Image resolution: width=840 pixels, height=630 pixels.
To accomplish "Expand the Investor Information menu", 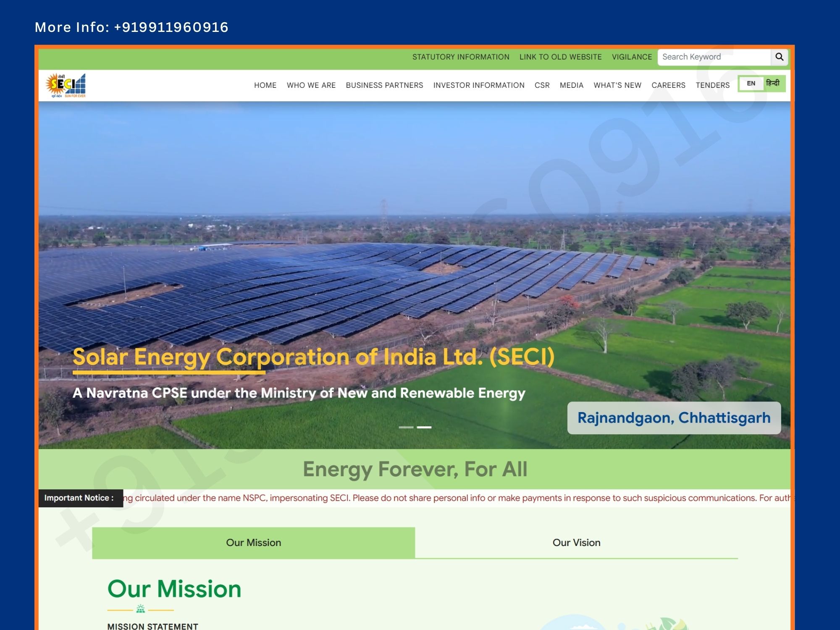I will (479, 85).
